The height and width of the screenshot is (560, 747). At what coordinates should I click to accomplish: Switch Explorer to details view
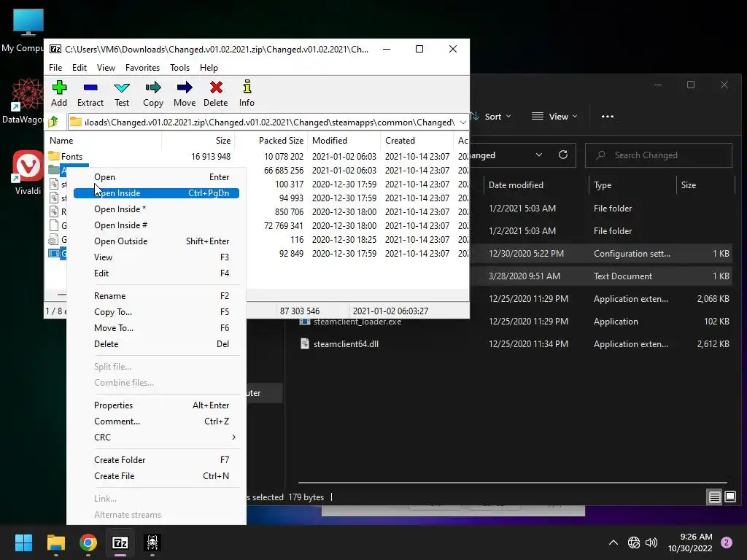(714, 497)
